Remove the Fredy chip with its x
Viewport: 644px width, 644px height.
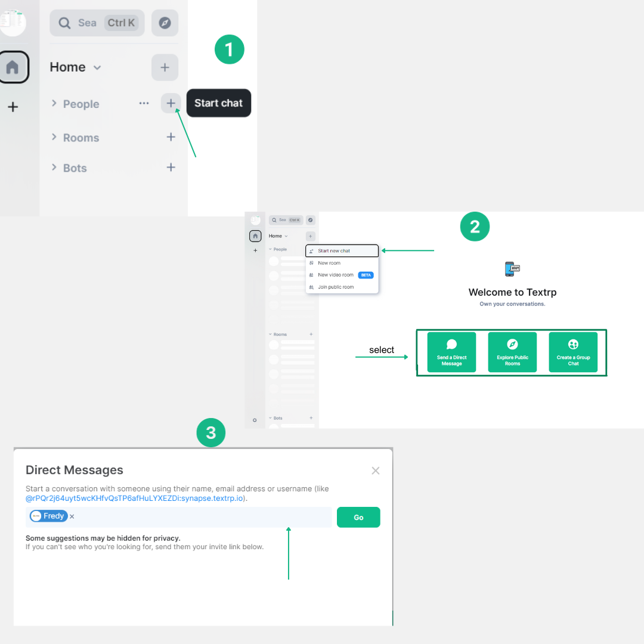click(x=72, y=516)
